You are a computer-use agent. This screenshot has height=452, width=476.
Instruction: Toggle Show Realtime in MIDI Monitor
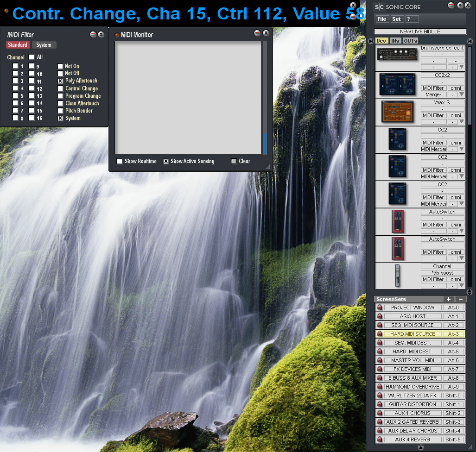click(x=120, y=161)
